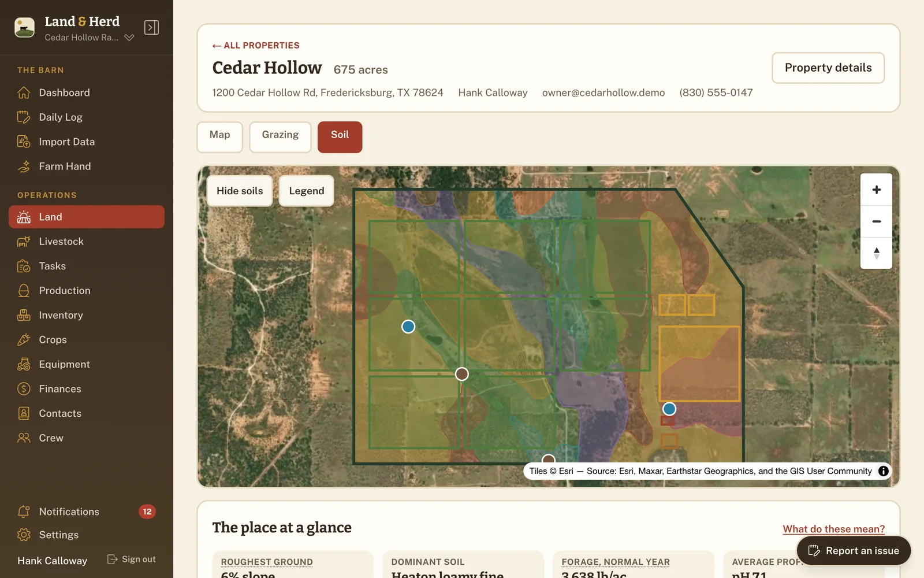The width and height of the screenshot is (924, 578).
Task: Open the Settings page
Action: (87, 535)
